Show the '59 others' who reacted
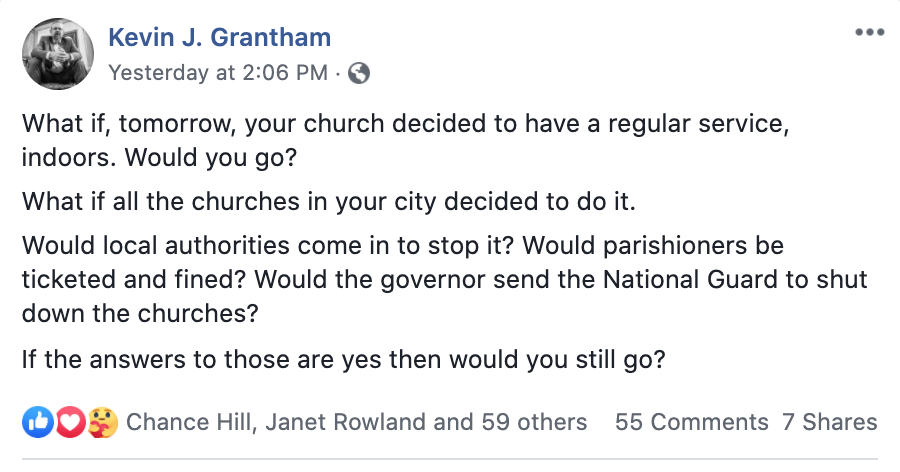The height and width of the screenshot is (472, 900). [535, 422]
